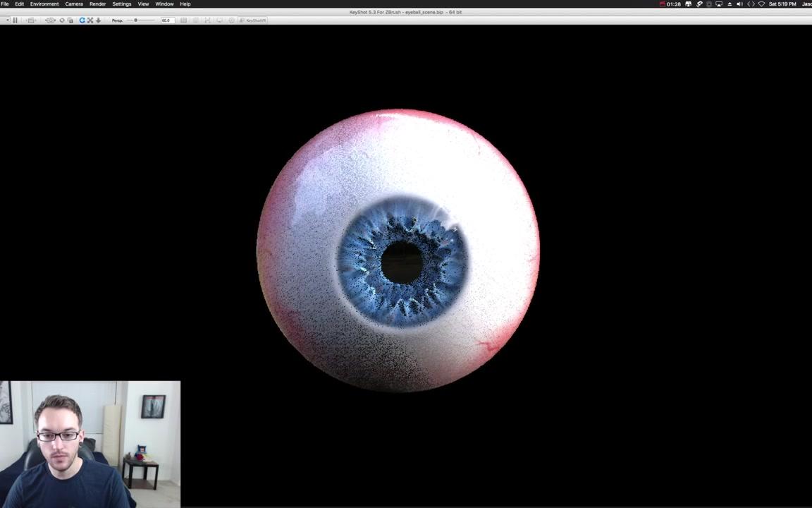Open the File menu
The width and height of the screenshot is (812, 508).
click(5, 4)
